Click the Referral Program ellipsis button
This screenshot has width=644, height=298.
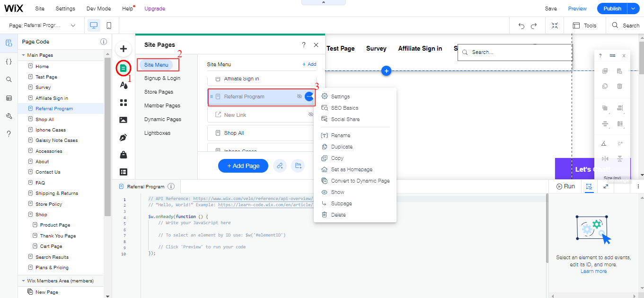pyautogui.click(x=309, y=96)
